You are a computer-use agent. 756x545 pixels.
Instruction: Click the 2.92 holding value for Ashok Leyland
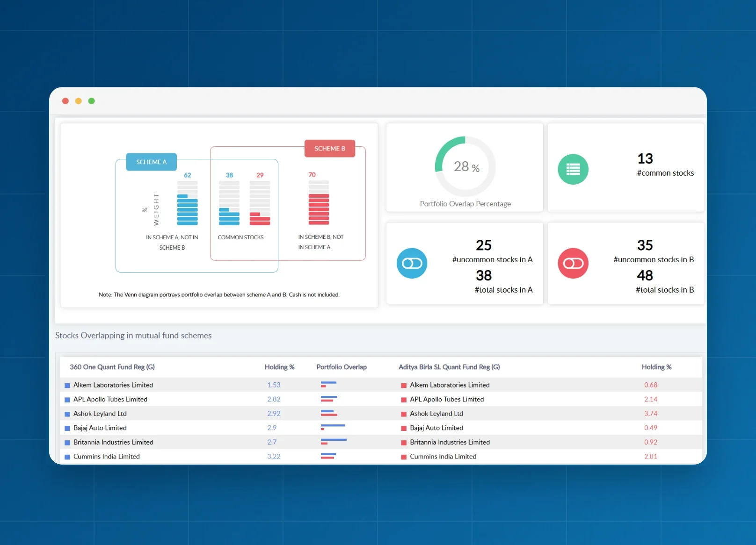click(274, 414)
